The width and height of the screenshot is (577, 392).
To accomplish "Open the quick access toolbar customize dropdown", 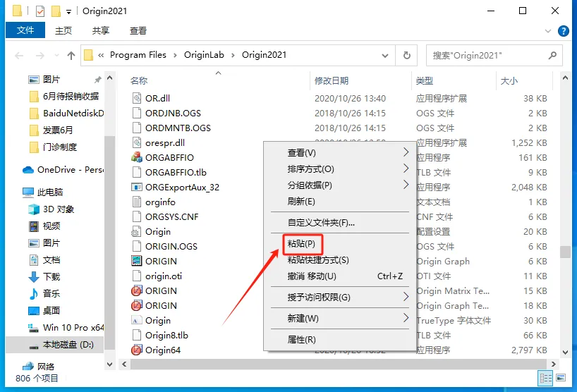I will [69, 12].
